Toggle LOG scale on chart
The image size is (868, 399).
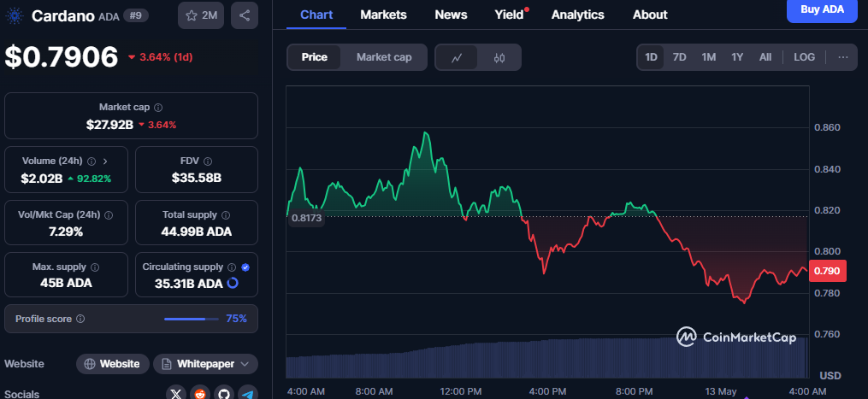[x=804, y=57]
